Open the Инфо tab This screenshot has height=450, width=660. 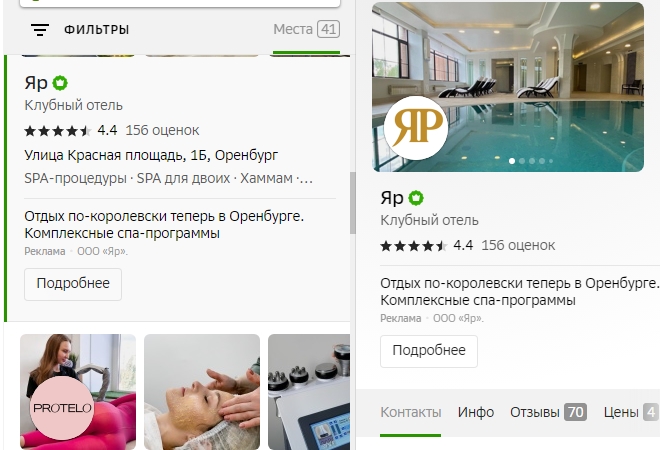pyautogui.click(x=476, y=412)
